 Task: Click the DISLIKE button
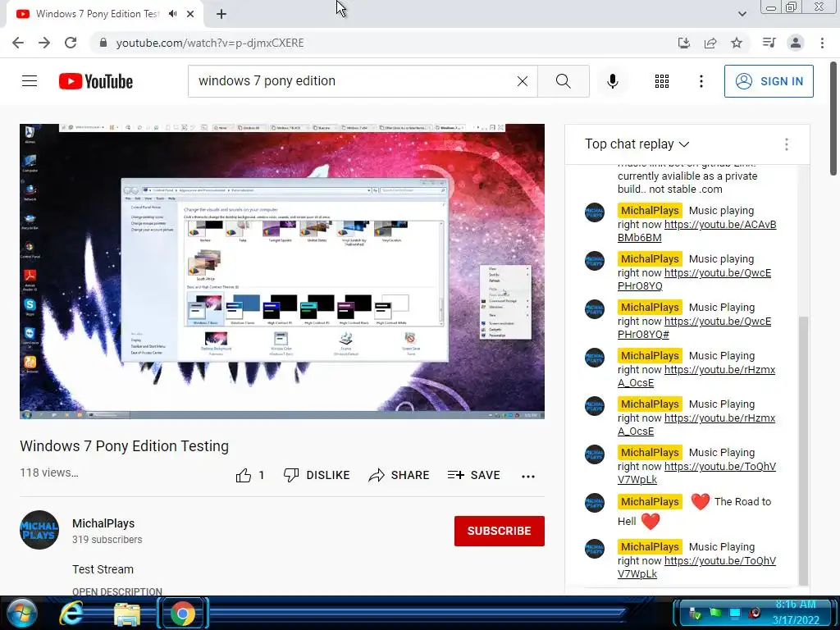317,475
